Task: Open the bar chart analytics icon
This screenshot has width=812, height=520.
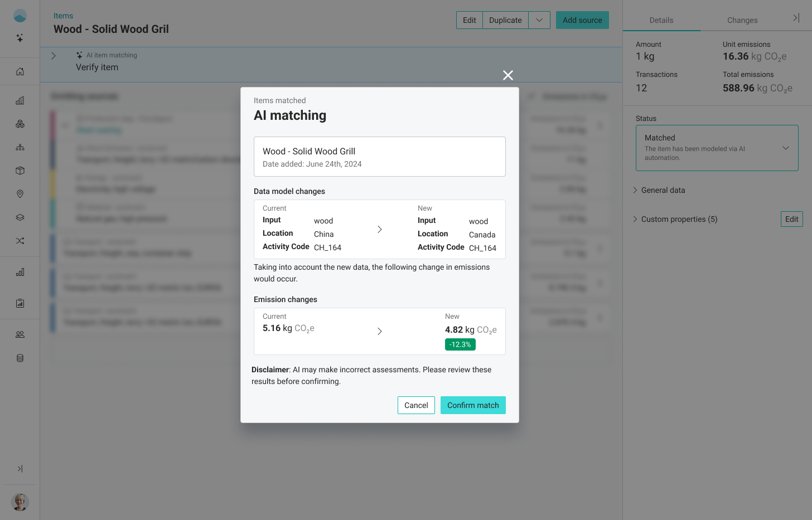Action: pyautogui.click(x=20, y=272)
